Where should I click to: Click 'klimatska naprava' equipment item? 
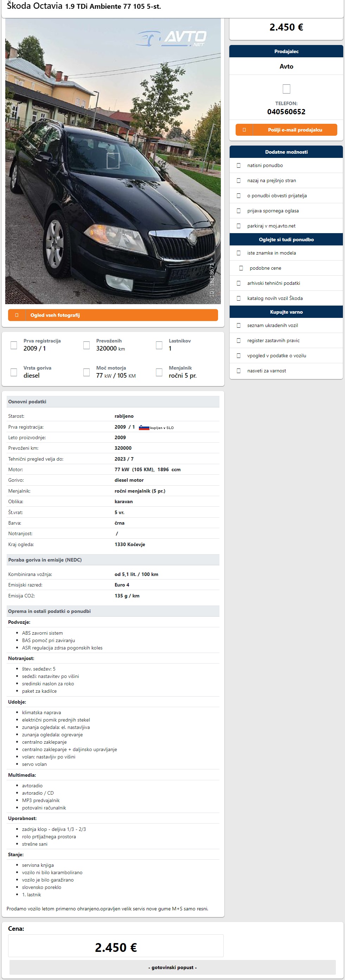coord(41,712)
